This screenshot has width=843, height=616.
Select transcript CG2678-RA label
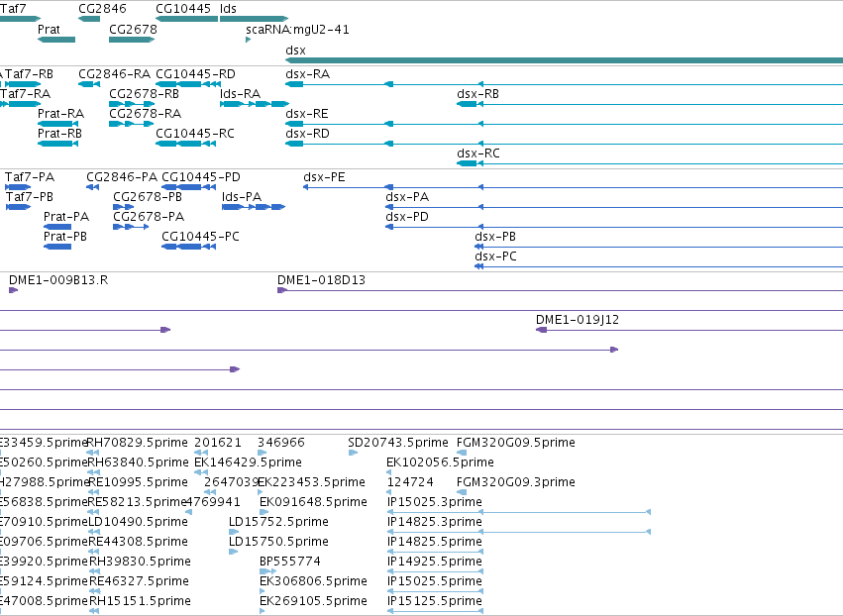pyautogui.click(x=146, y=114)
